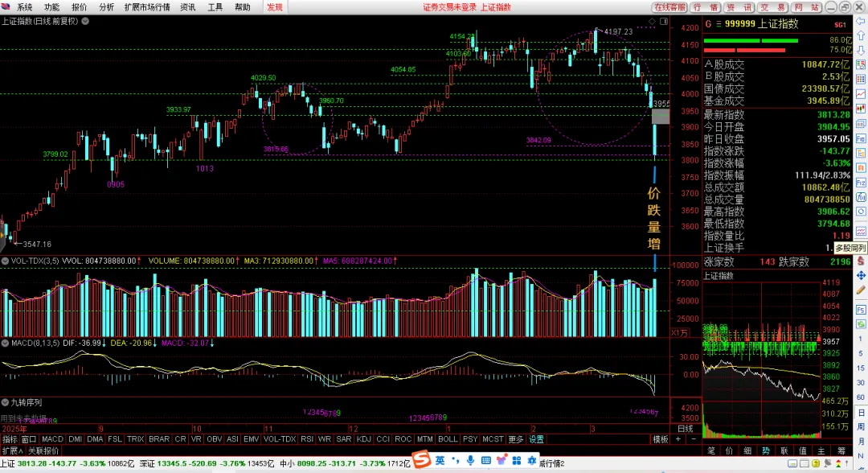Click the circle icon in right sidebar
This screenshot has width=868, height=473.
861,212
